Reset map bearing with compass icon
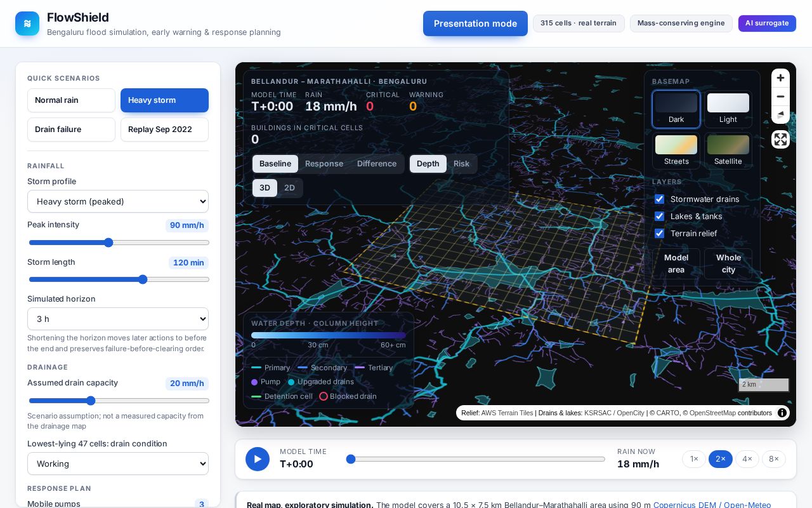This screenshot has width=812, height=508. 780,115
